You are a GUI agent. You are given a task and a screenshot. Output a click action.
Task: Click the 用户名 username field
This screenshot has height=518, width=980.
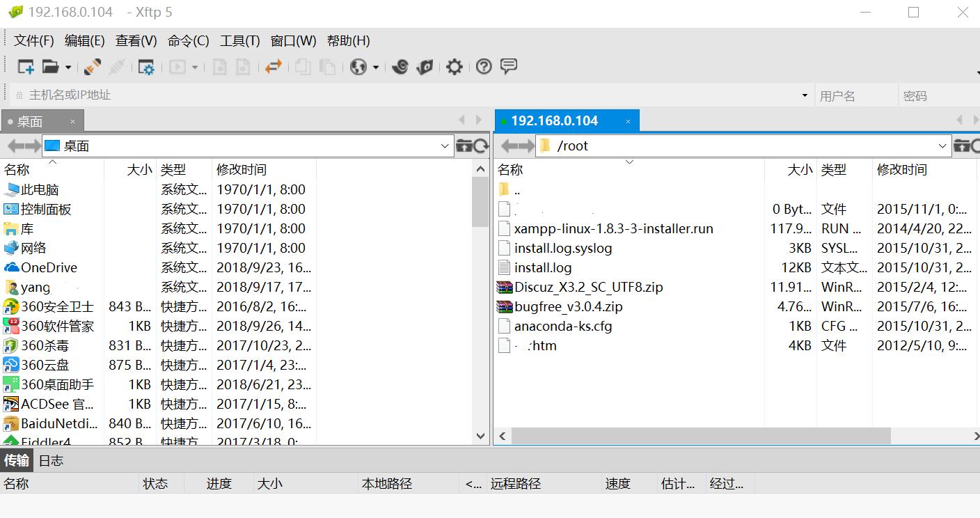[856, 95]
